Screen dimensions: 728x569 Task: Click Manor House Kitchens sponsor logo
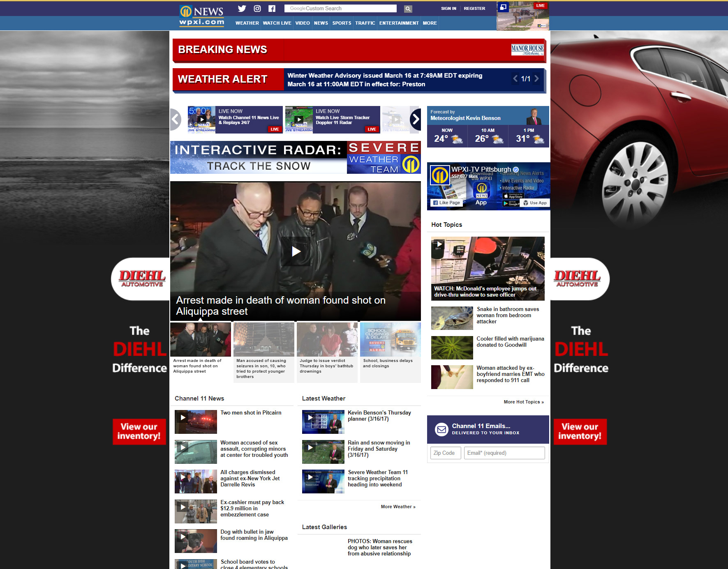[527, 50]
